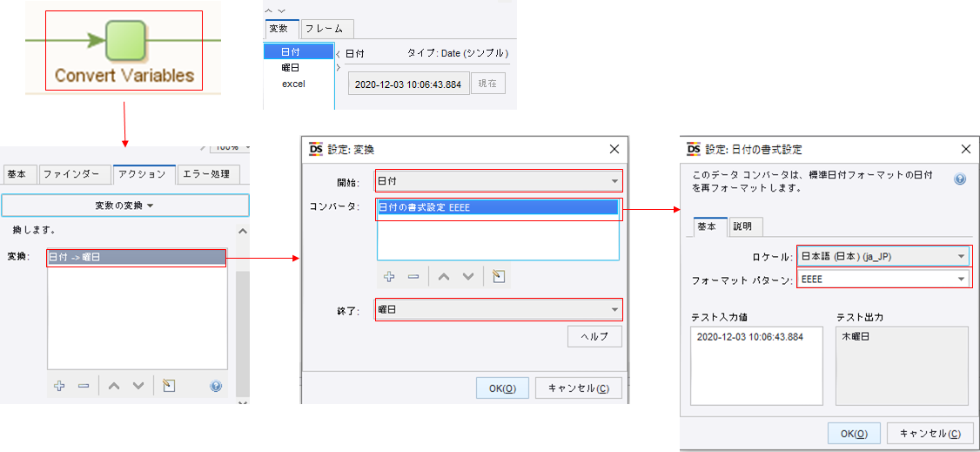Screen dimensions: 980x452
Task: Remove the selected 日付 -> 曜日 conversion
Action: (x=84, y=386)
